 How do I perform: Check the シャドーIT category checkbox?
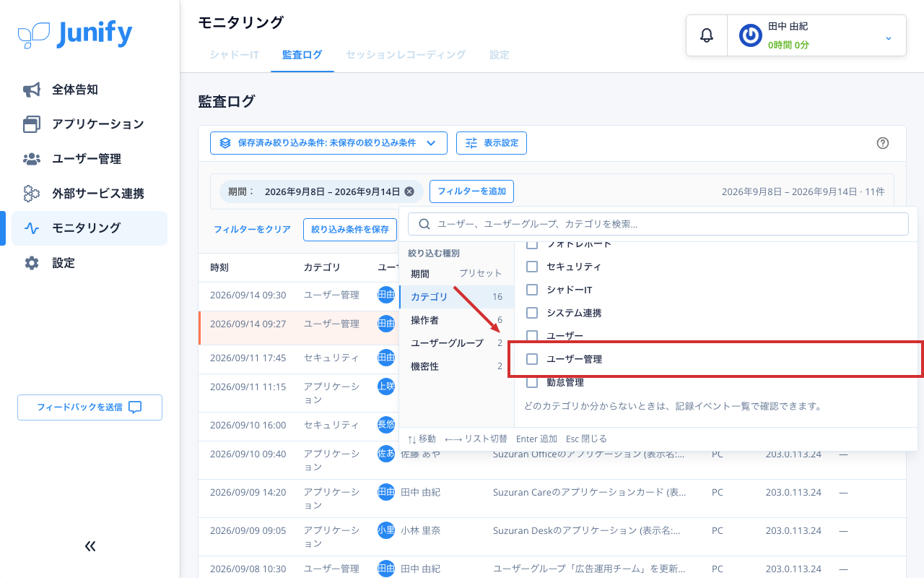pyautogui.click(x=532, y=290)
